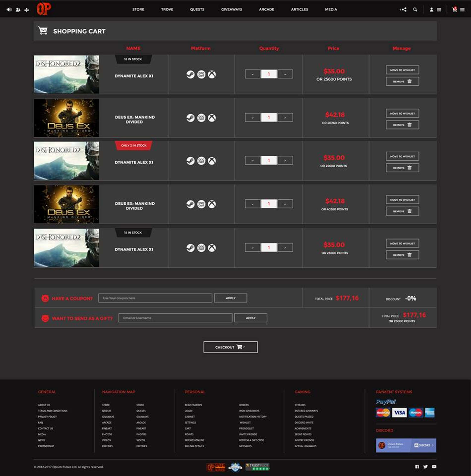Open the Arcade menu item
The width and height of the screenshot is (471, 476).
pyautogui.click(x=267, y=9)
